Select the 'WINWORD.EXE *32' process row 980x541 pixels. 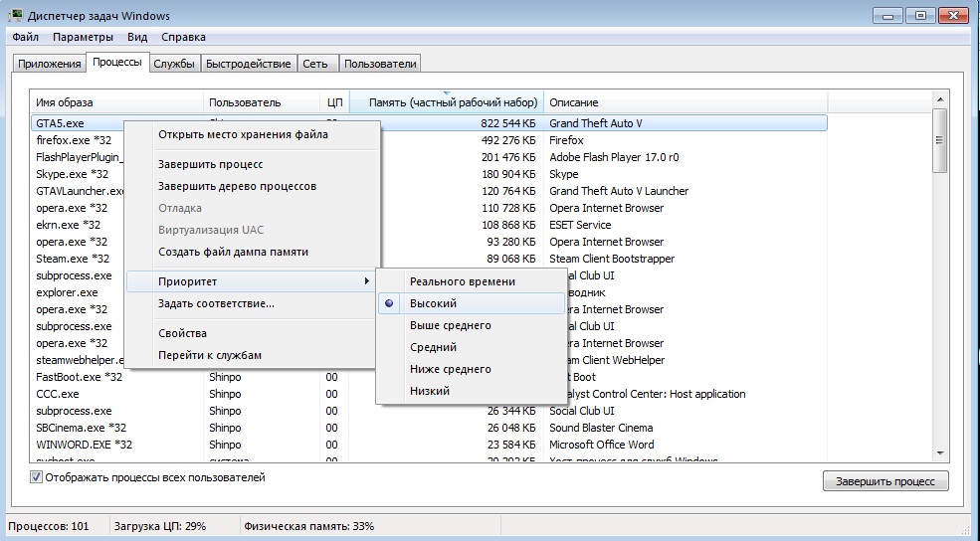[x=429, y=445]
